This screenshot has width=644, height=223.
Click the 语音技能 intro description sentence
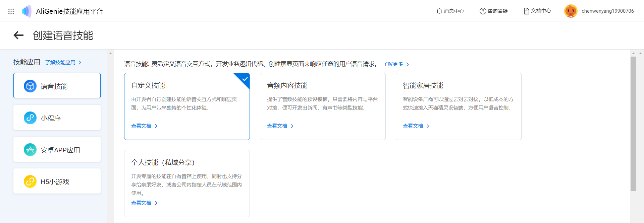point(252,64)
